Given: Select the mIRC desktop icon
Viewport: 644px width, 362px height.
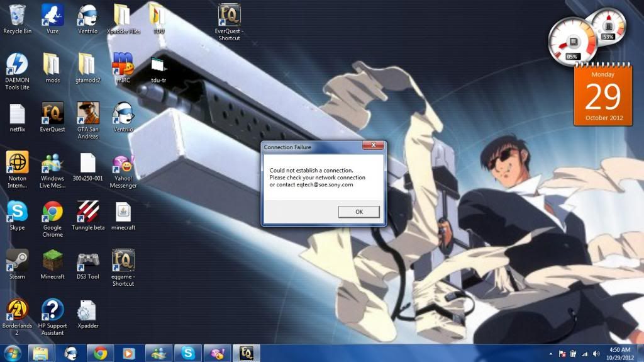Looking at the screenshot, I should pyautogui.click(x=123, y=68).
